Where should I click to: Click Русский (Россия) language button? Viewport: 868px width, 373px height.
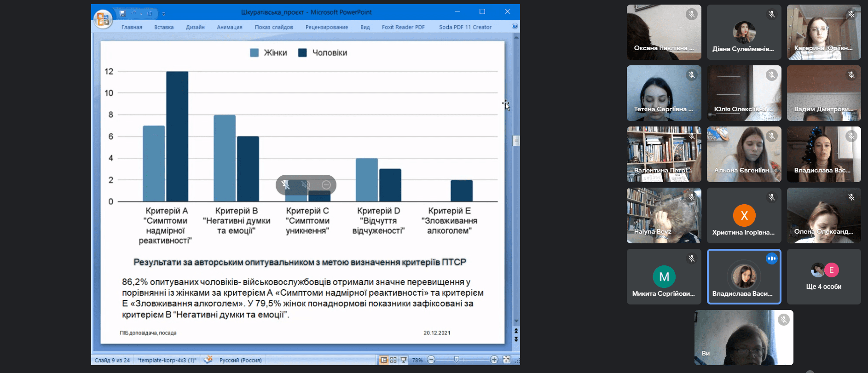tap(240, 360)
